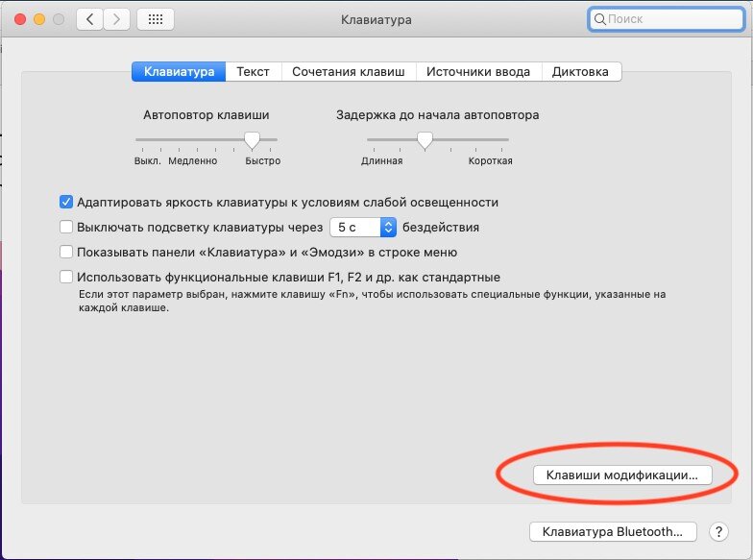Open the Сочетания клавиш tab
The width and height of the screenshot is (753, 560).
click(349, 71)
